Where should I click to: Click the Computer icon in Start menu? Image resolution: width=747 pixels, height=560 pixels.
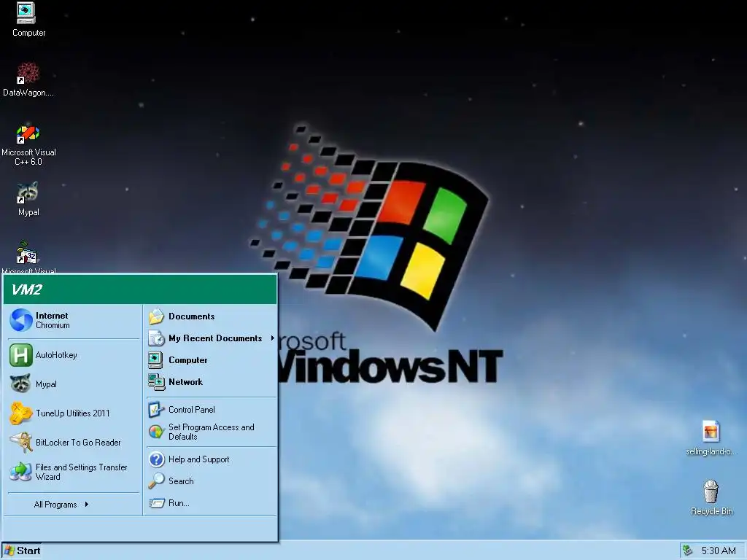(x=156, y=360)
